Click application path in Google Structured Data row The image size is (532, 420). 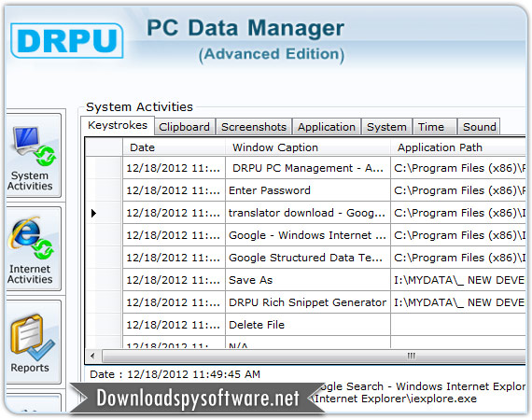(458, 258)
